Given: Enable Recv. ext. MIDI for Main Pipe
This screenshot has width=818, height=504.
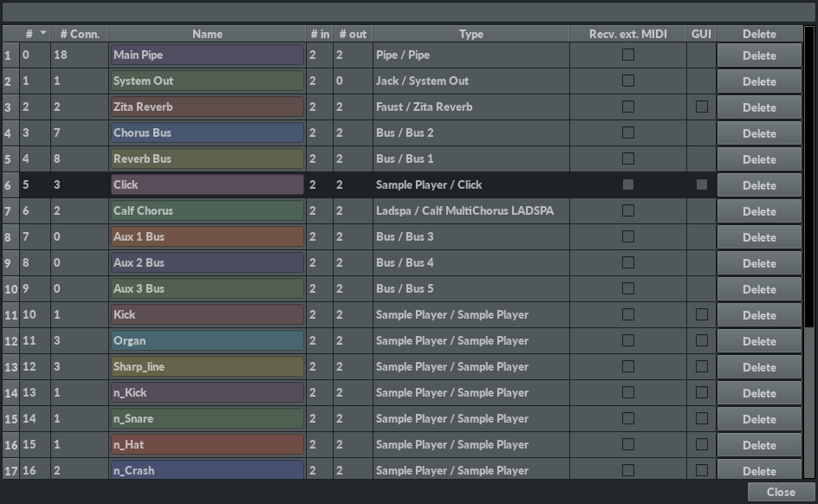Looking at the screenshot, I should click(628, 55).
